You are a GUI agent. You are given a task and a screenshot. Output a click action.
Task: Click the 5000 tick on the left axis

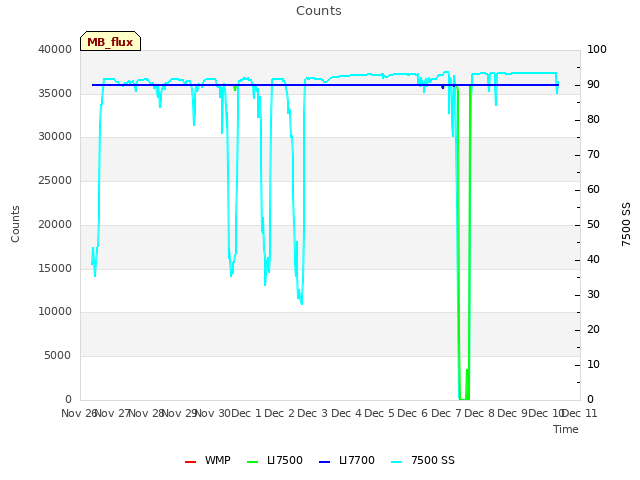pos(58,356)
